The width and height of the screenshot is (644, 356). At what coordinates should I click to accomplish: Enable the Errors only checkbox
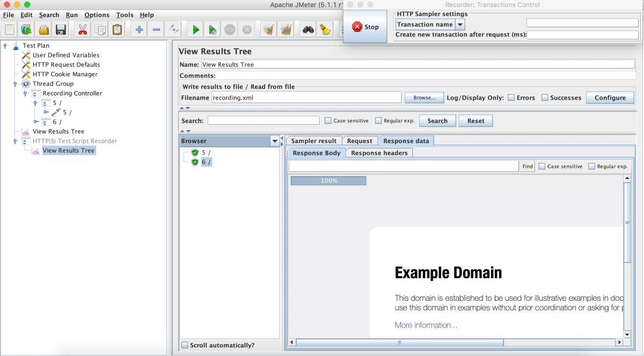tap(511, 98)
